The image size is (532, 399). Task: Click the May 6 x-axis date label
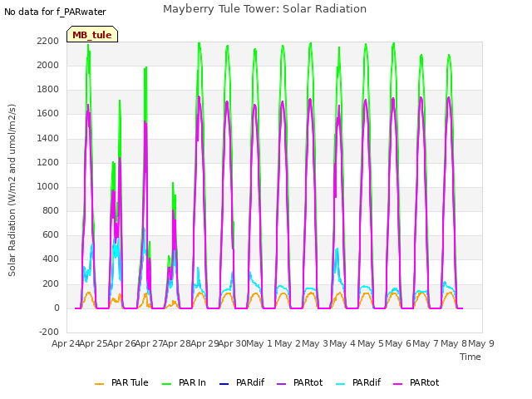tap(398, 343)
